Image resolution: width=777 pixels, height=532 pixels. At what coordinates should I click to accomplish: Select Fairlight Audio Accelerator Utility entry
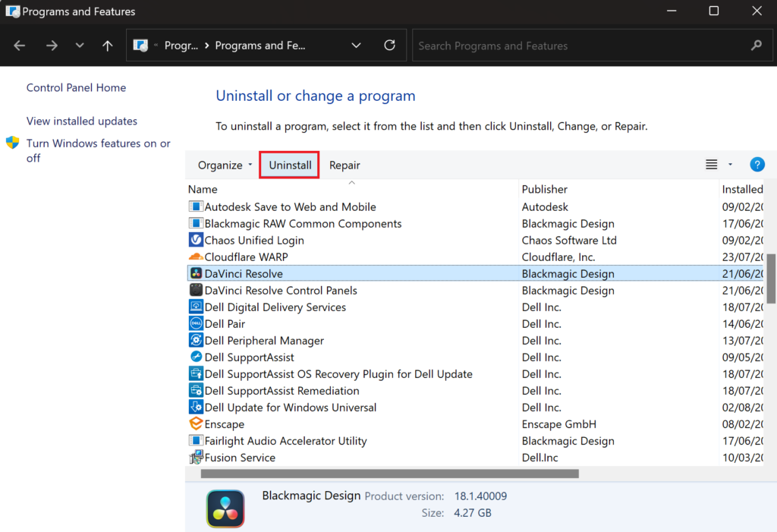[x=286, y=441]
